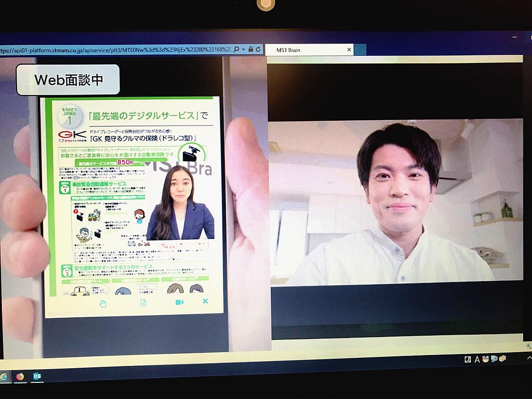Open the document sharing icon
Image resolution: width=532 pixels, height=399 pixels.
143,303
